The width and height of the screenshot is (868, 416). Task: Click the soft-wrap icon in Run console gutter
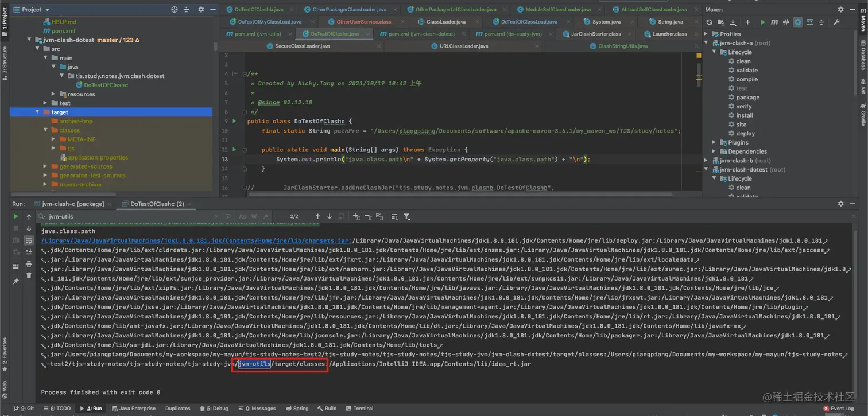29,240
